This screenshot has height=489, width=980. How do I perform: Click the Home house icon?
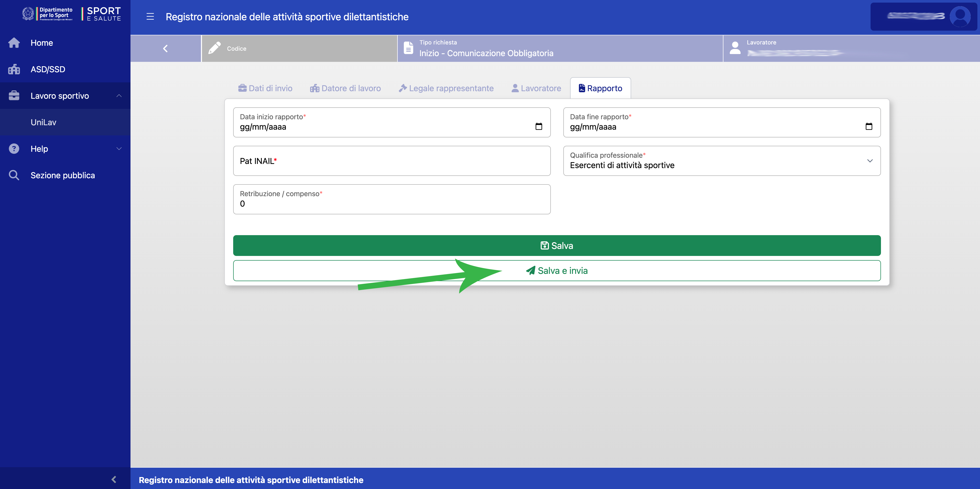14,43
